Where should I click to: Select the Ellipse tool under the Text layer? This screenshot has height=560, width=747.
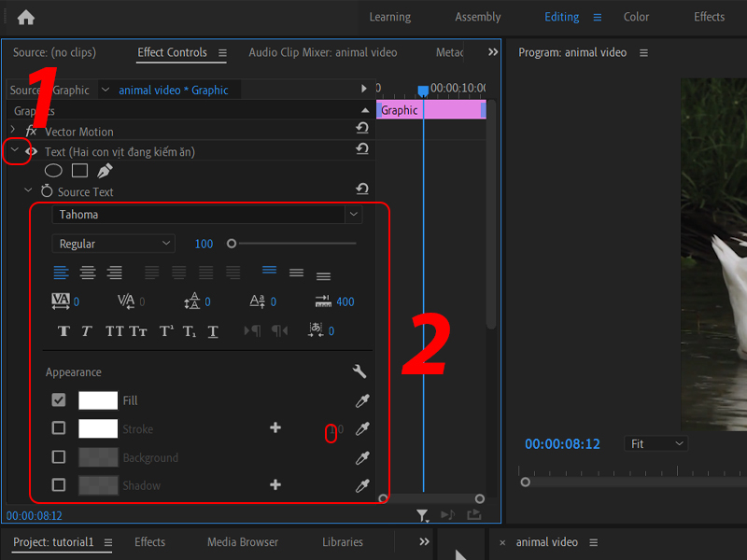[x=53, y=170]
